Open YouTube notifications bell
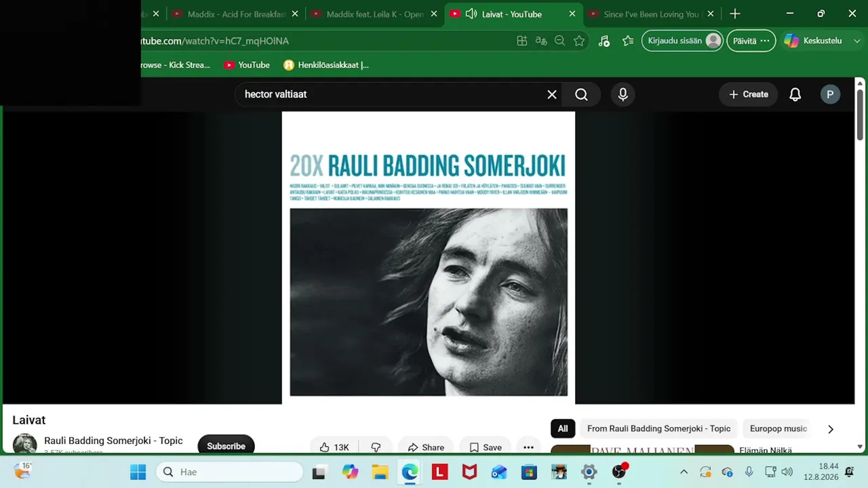 point(795,95)
